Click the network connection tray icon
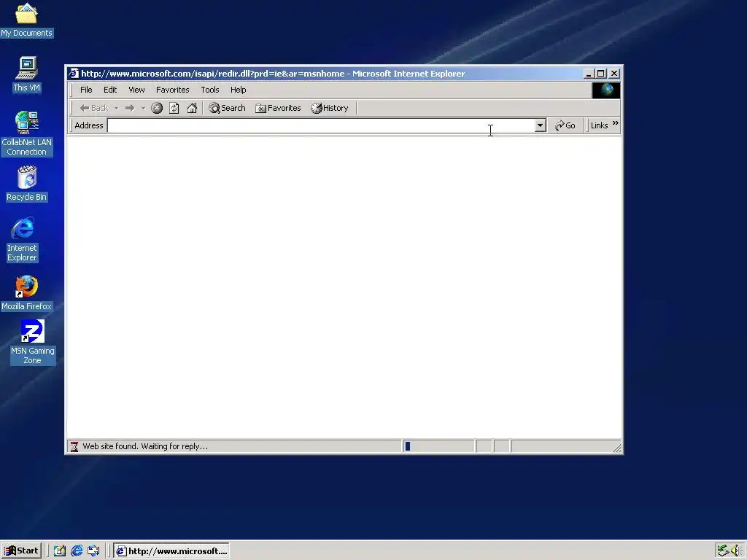This screenshot has width=747, height=560. (723, 551)
